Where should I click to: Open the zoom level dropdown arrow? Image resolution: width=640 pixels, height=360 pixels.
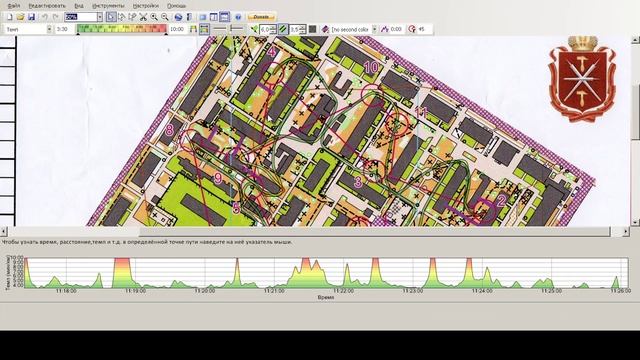tap(100, 17)
